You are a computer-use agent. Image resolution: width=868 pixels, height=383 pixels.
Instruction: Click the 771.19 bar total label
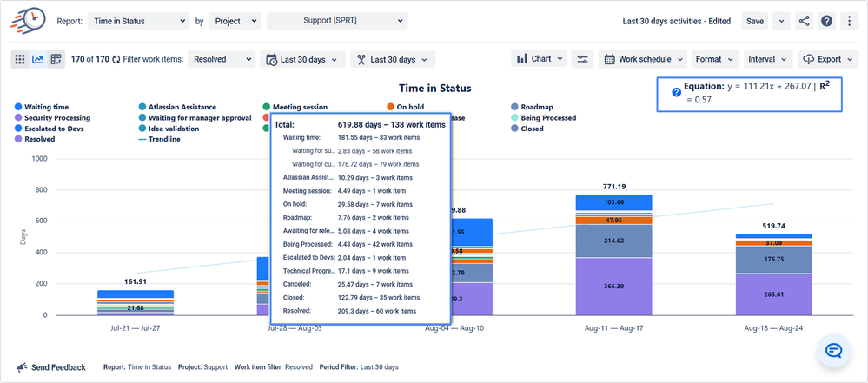click(x=614, y=187)
